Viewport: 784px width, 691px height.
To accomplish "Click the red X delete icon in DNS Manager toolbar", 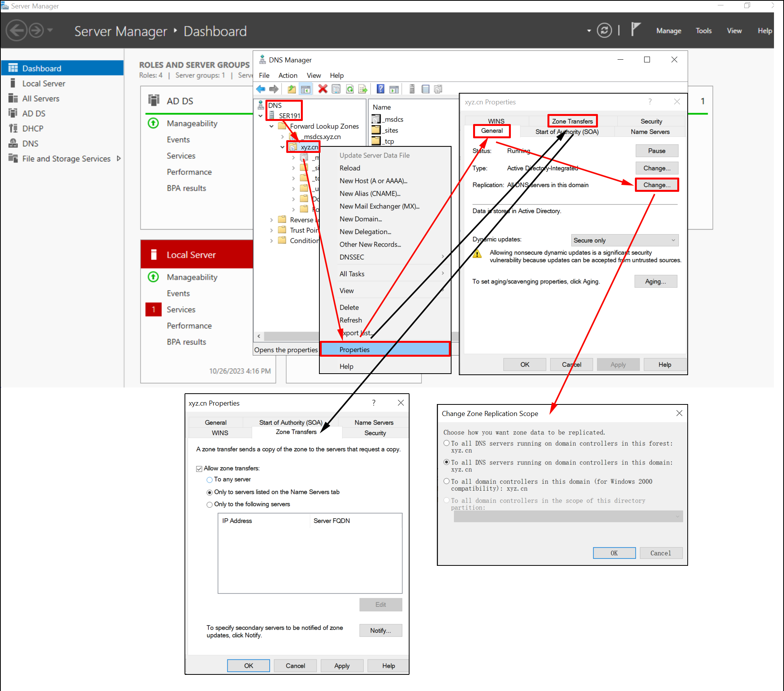I will pos(322,89).
